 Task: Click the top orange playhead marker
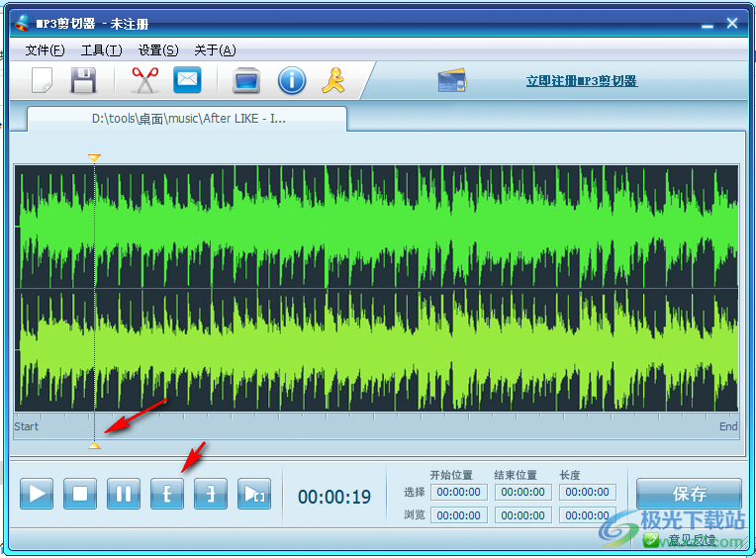coord(95,157)
